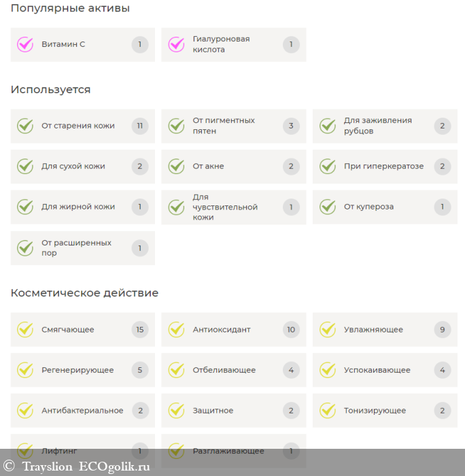
Task: Toggle the Для сухой кожи checkmark
Action: (x=25, y=167)
